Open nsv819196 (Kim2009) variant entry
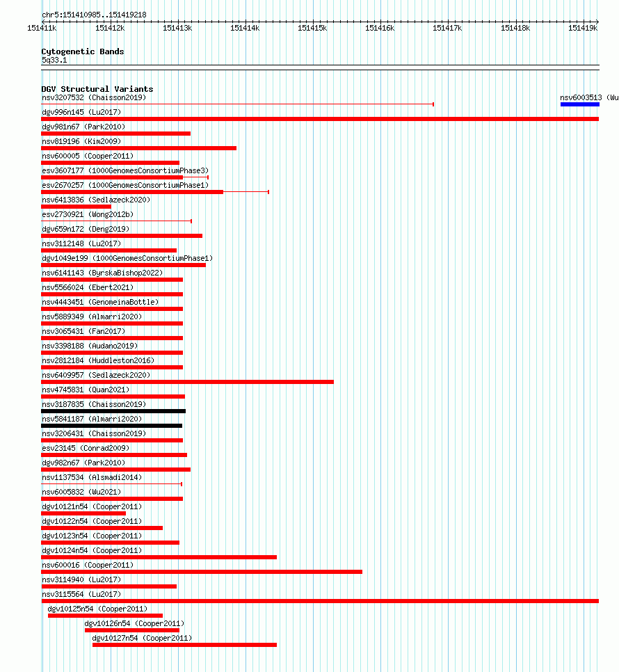Viewport: 619px width, 672px height. tap(81, 141)
